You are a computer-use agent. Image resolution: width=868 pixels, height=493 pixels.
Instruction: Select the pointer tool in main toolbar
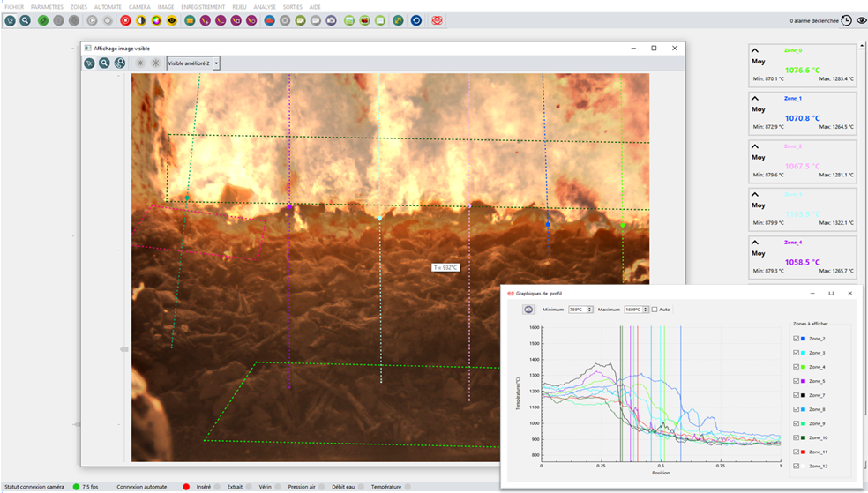10,19
